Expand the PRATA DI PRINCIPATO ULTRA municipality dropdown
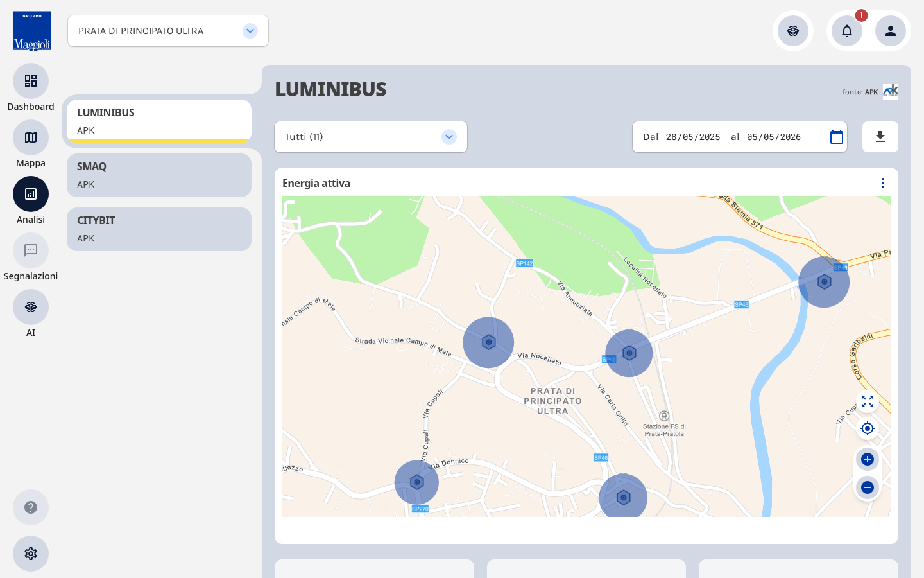 pyautogui.click(x=168, y=31)
